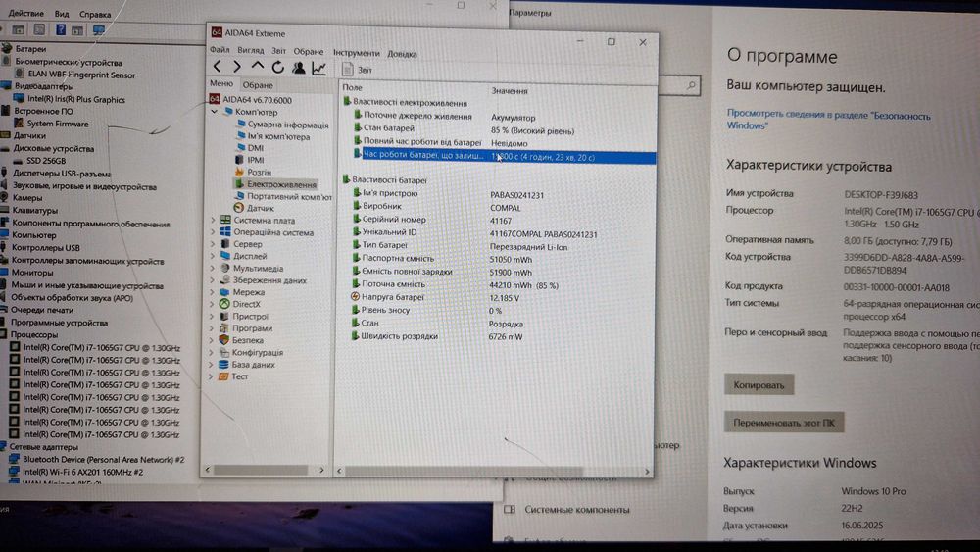Screen dimensions: 980x552
Task: Click the AIDA64 details pane horizontal scrollbar
Action: coord(463,472)
